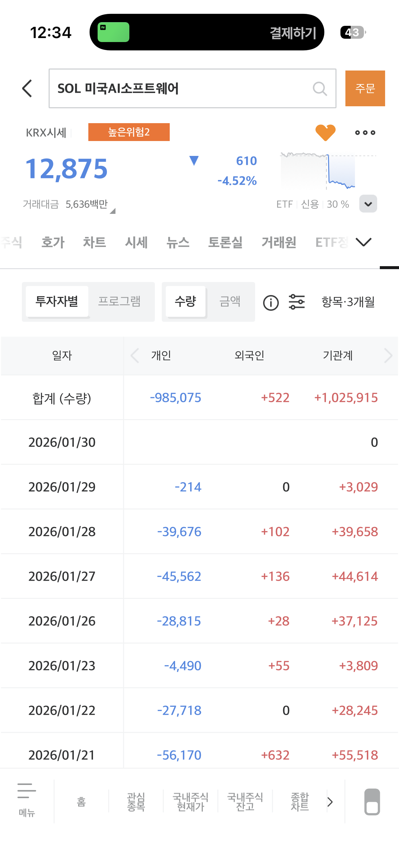Image resolution: width=399 pixels, height=868 pixels.
Task: Select the 투자자별 segment
Action: point(57,301)
